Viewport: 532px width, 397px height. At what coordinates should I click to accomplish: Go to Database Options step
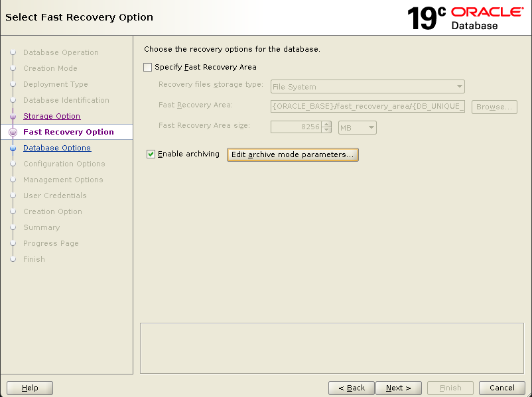(57, 148)
